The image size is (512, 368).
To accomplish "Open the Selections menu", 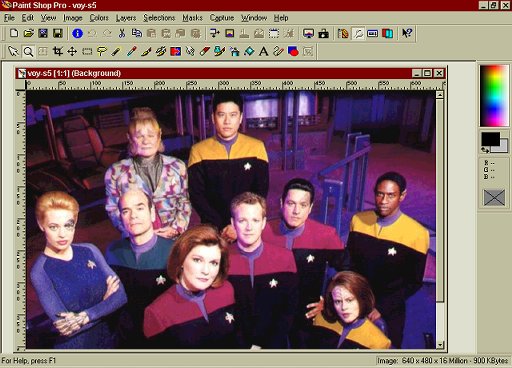I will tap(159, 18).
